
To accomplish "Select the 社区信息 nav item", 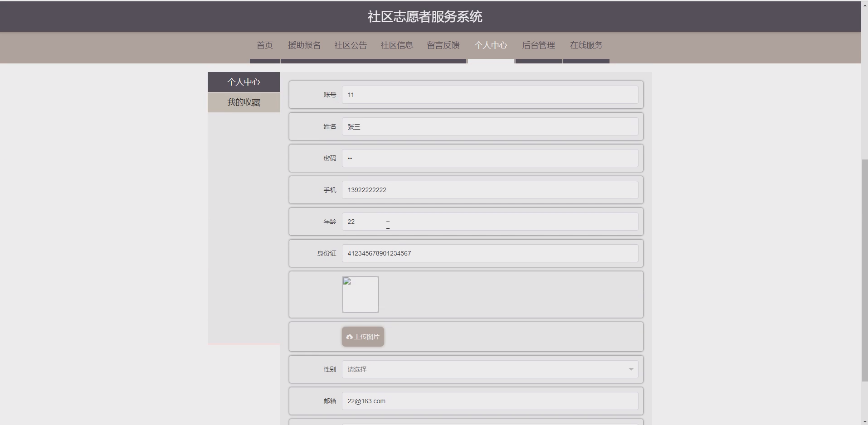I will pos(397,45).
